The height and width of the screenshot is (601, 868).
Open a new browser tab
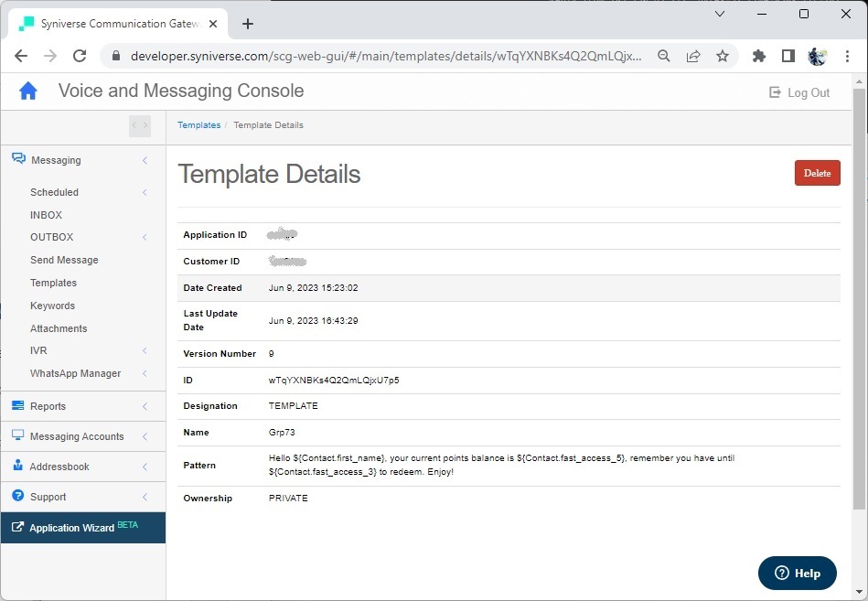(x=248, y=24)
